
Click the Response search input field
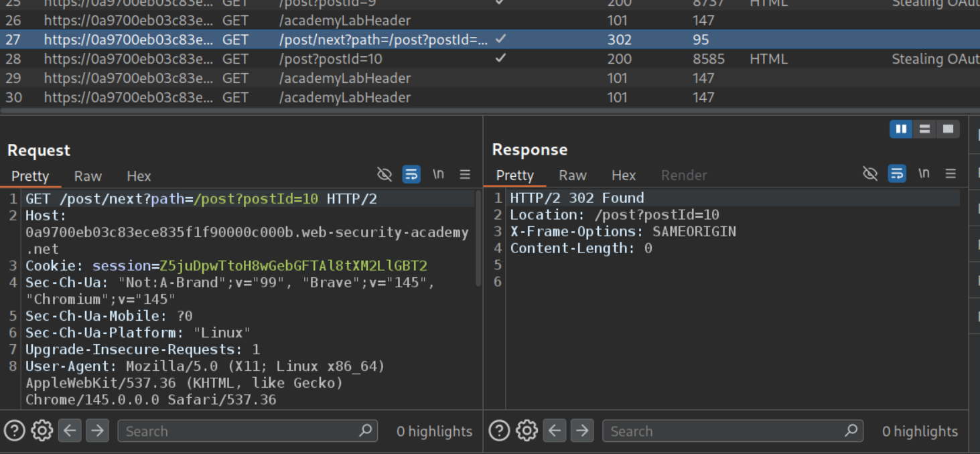(x=723, y=431)
